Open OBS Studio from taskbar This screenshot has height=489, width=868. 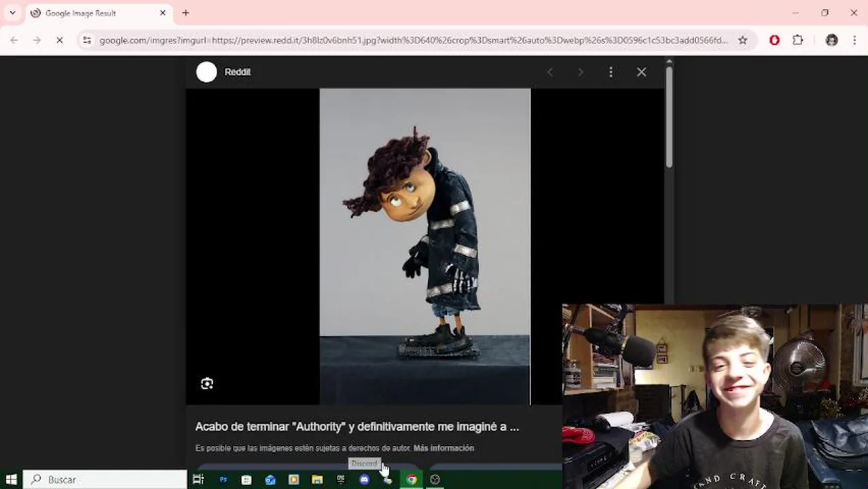click(435, 479)
